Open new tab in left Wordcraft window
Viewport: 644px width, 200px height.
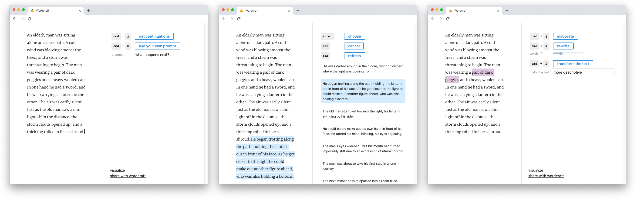(88, 11)
